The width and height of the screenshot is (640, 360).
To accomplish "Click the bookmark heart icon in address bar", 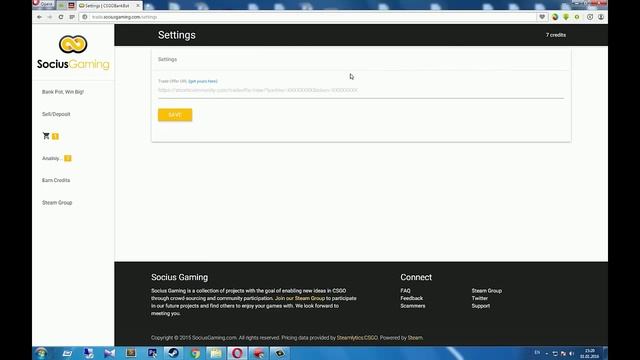I will (542, 17).
